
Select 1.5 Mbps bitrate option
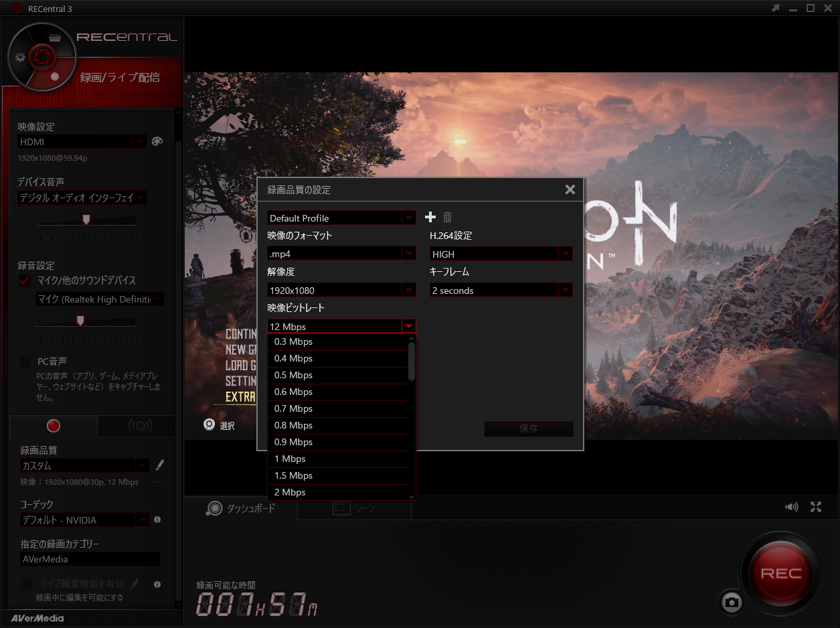click(x=337, y=475)
